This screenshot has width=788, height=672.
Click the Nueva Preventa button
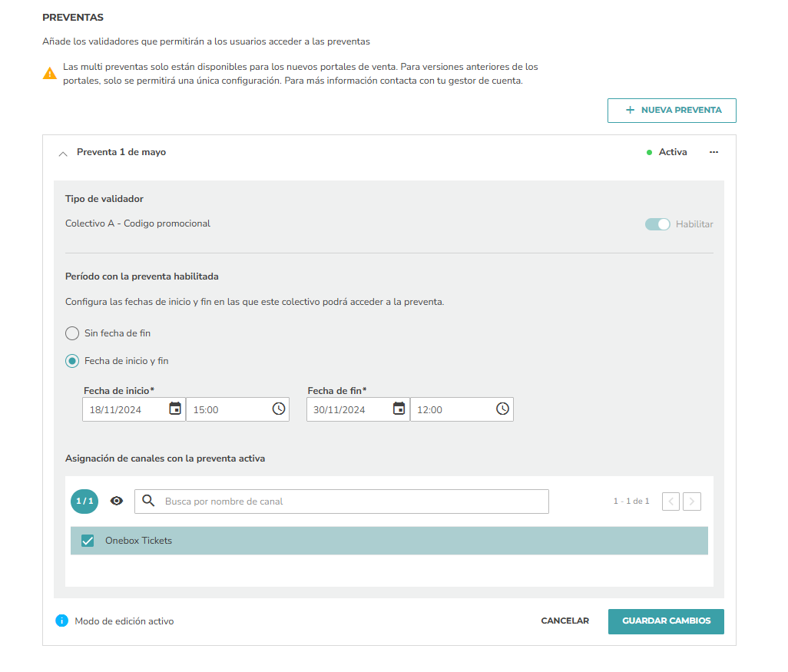coord(672,111)
